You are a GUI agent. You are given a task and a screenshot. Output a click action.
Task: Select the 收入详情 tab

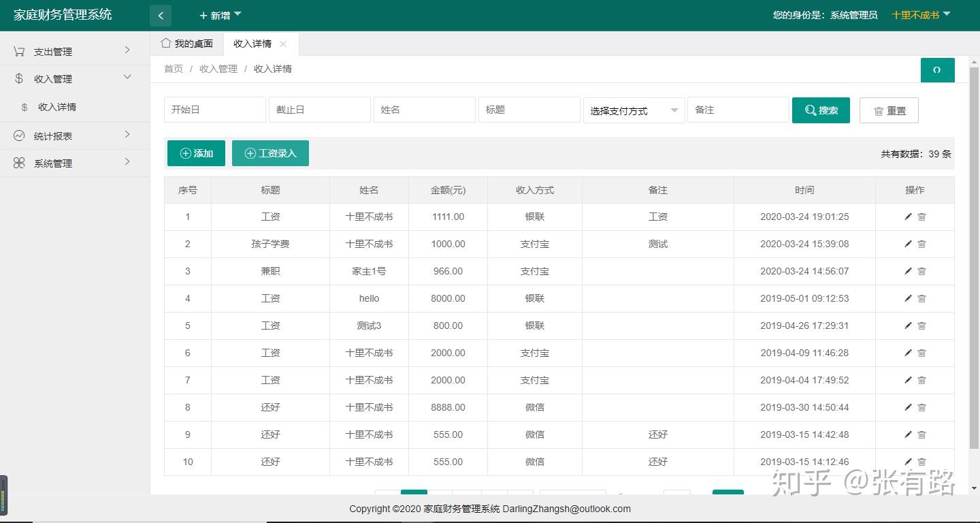(x=253, y=42)
